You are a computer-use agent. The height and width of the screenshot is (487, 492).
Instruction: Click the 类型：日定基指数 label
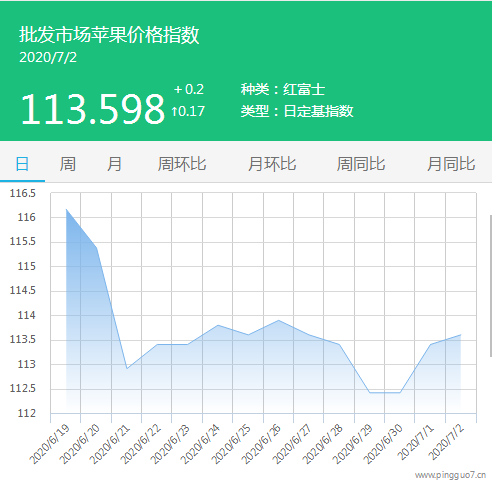(x=297, y=111)
